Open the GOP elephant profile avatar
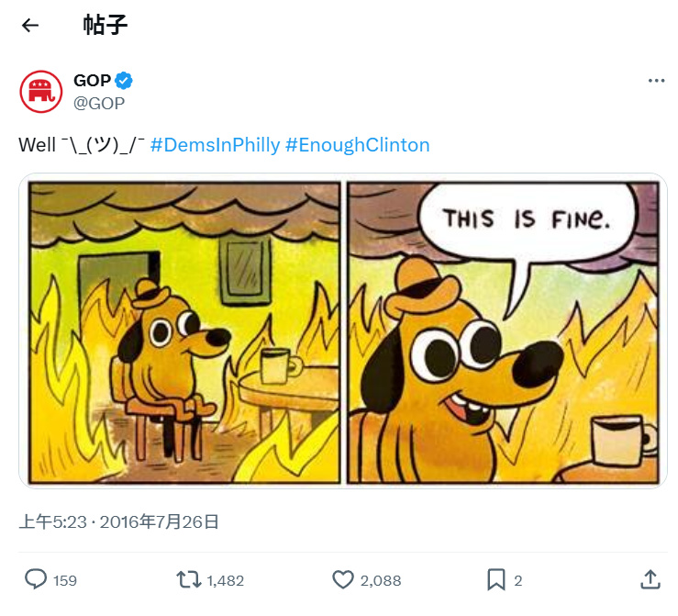 [40, 91]
